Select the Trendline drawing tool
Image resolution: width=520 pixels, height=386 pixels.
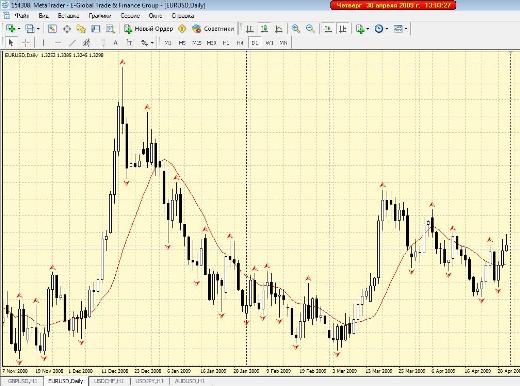[72, 43]
